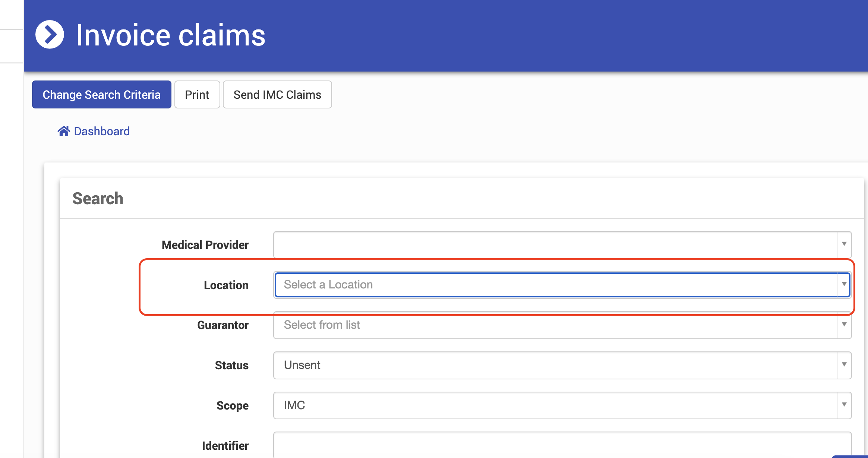
Task: Click the Scope field showing IMC
Action: pyautogui.click(x=555, y=405)
